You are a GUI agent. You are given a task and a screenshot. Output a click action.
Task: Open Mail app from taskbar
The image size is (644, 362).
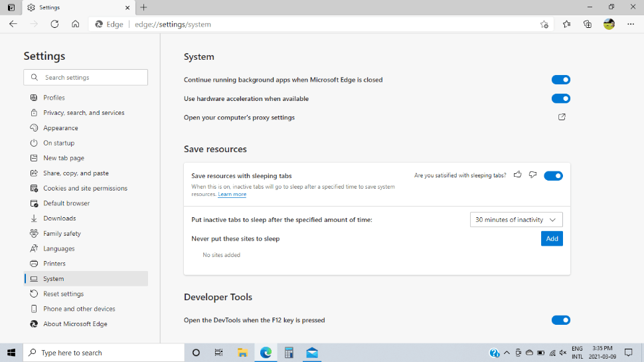(x=312, y=353)
